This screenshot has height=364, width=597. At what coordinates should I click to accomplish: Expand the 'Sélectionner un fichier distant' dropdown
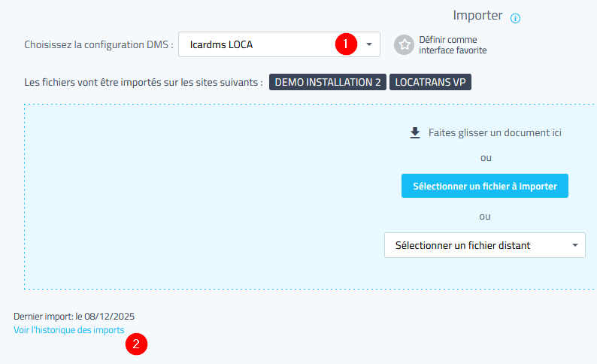click(x=485, y=245)
